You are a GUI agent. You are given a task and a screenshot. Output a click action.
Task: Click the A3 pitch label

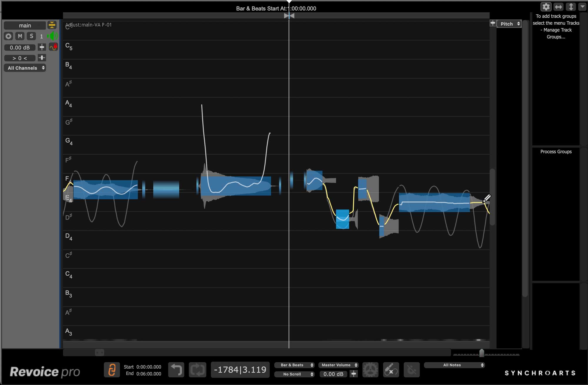[69, 332]
